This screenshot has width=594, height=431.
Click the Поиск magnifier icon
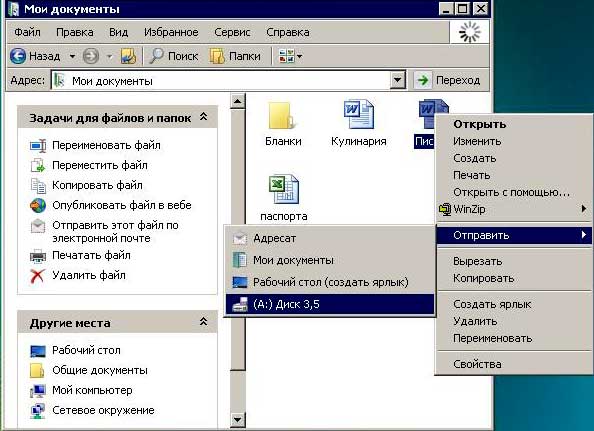coord(156,56)
